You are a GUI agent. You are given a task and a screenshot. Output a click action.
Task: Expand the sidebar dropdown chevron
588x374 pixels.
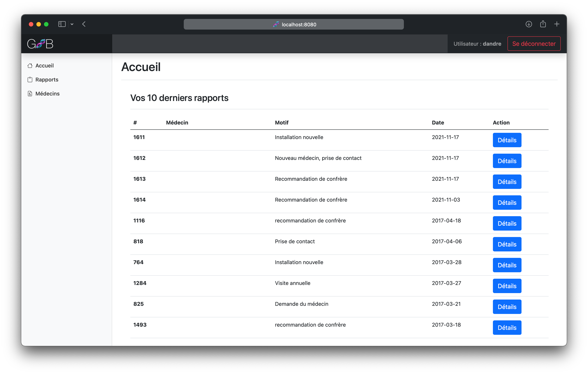click(72, 24)
